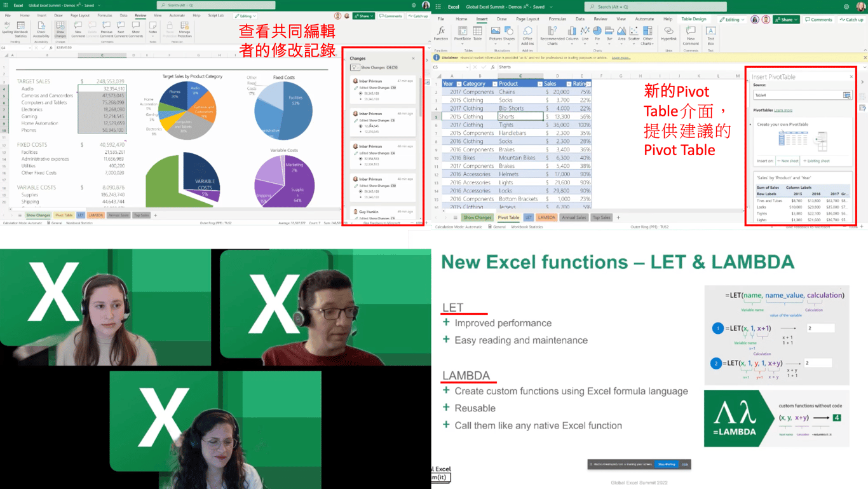Add new sheet in right Excel window
The height and width of the screenshot is (489, 868).
tap(618, 217)
